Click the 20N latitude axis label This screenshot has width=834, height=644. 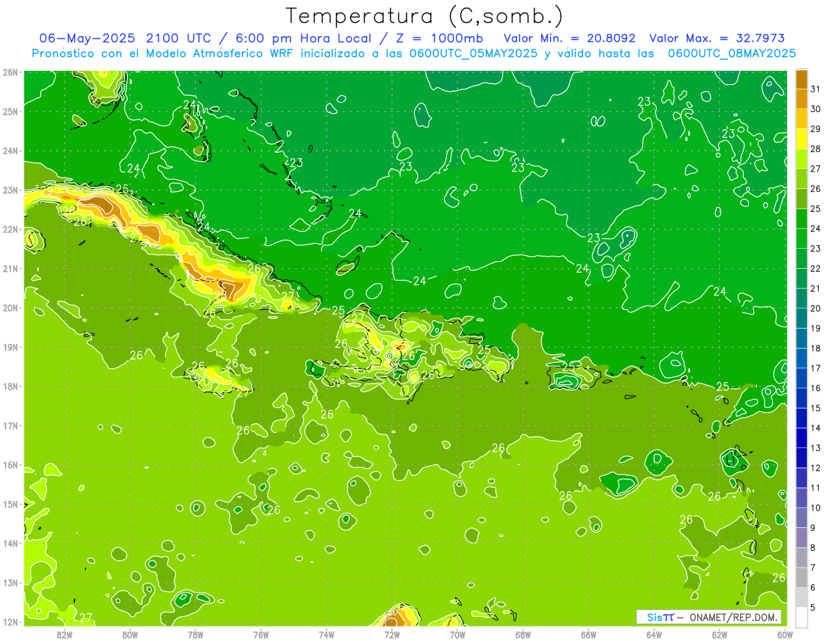coord(10,308)
